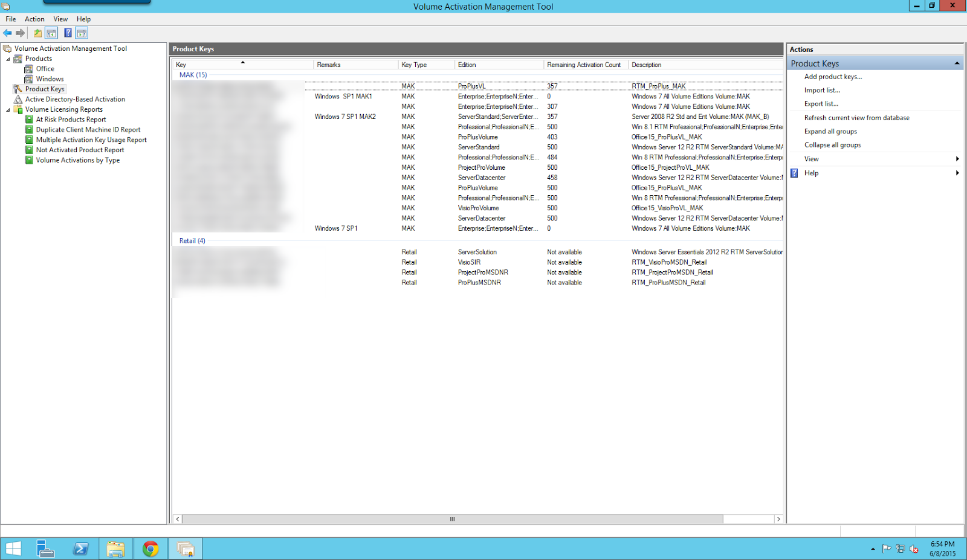Open the Windows products node

pos(50,79)
